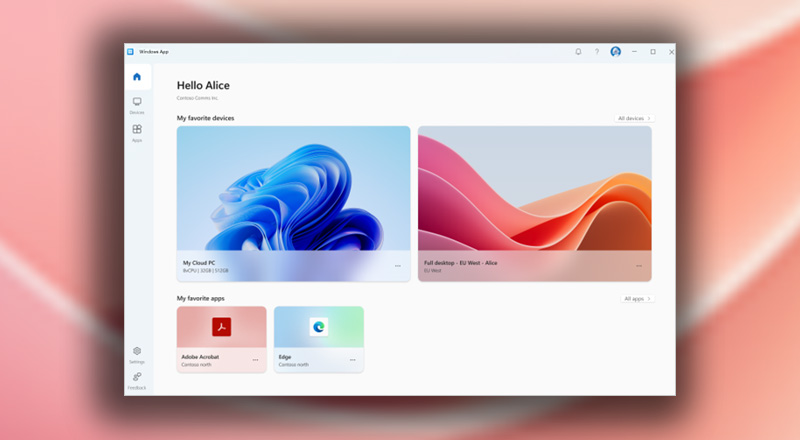This screenshot has height=440, width=800.
Task: Open the Devices section in sidebar
Action: 137,106
